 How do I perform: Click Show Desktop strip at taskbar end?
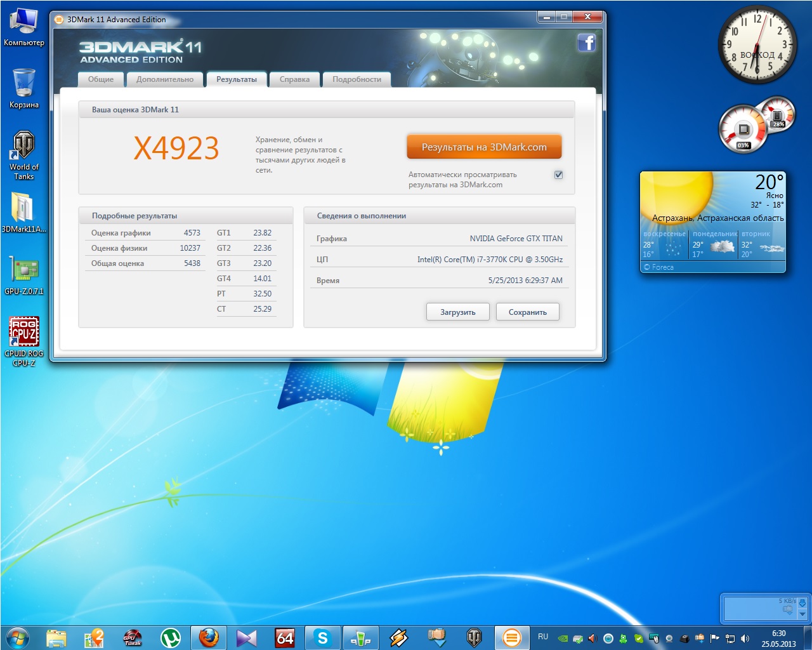tap(807, 637)
